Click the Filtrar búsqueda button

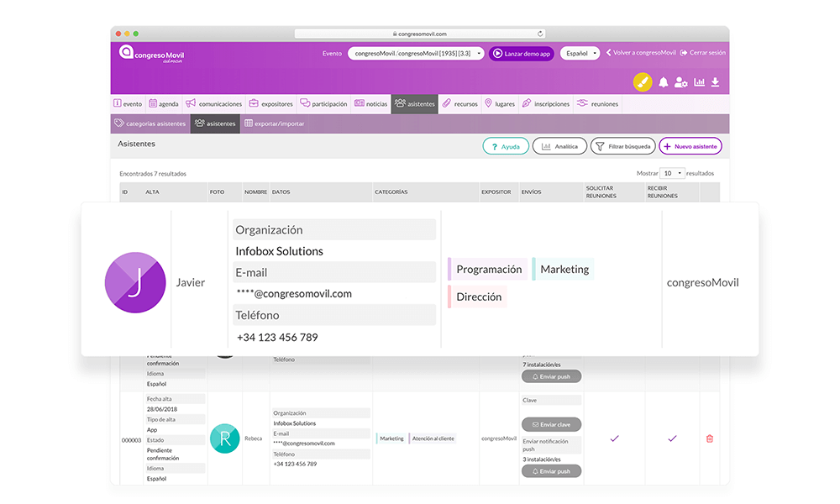tap(623, 146)
